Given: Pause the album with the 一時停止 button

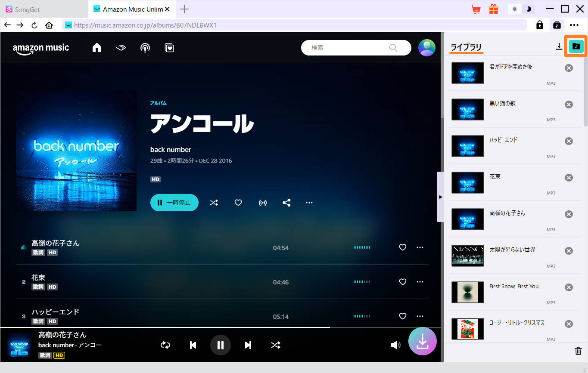Looking at the screenshot, I should 174,202.
